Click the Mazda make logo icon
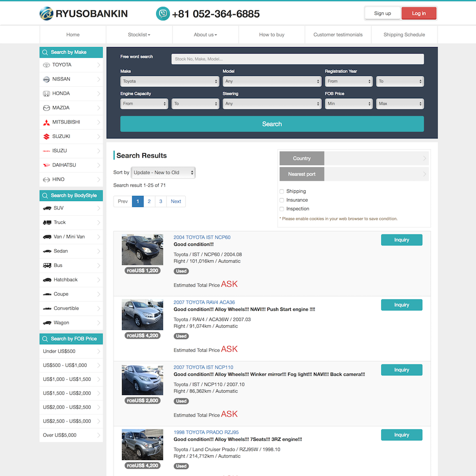476x476 pixels. point(47,108)
